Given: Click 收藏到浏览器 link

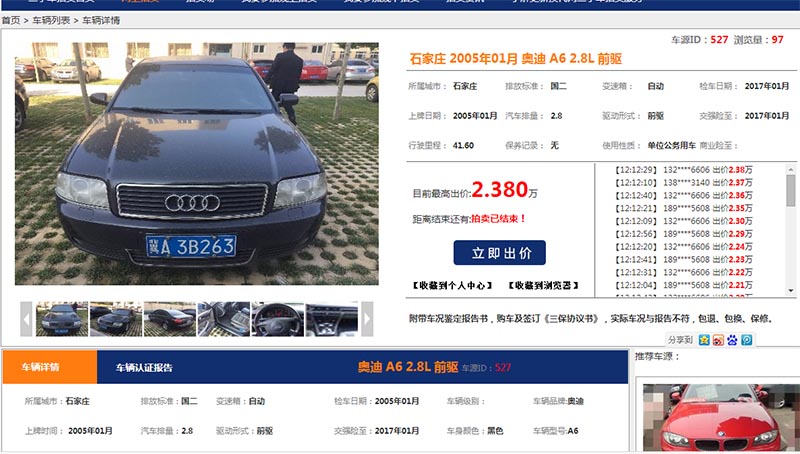Looking at the screenshot, I should (x=543, y=286).
